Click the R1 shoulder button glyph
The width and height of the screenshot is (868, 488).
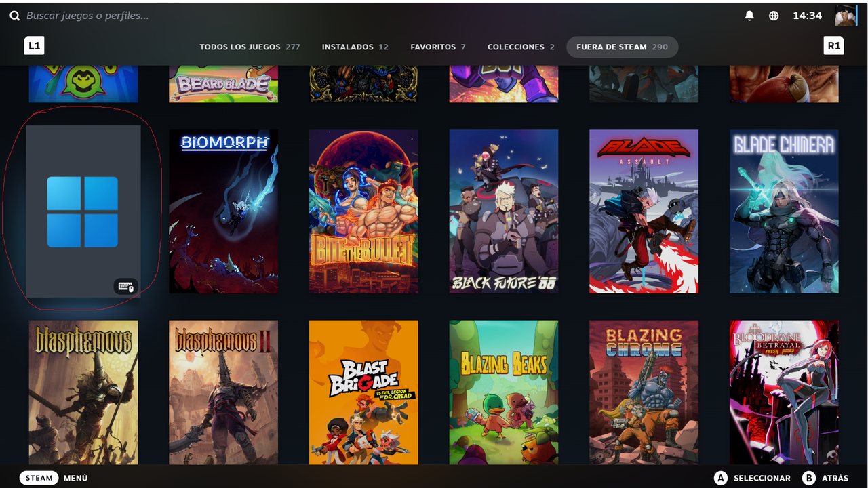(833, 46)
